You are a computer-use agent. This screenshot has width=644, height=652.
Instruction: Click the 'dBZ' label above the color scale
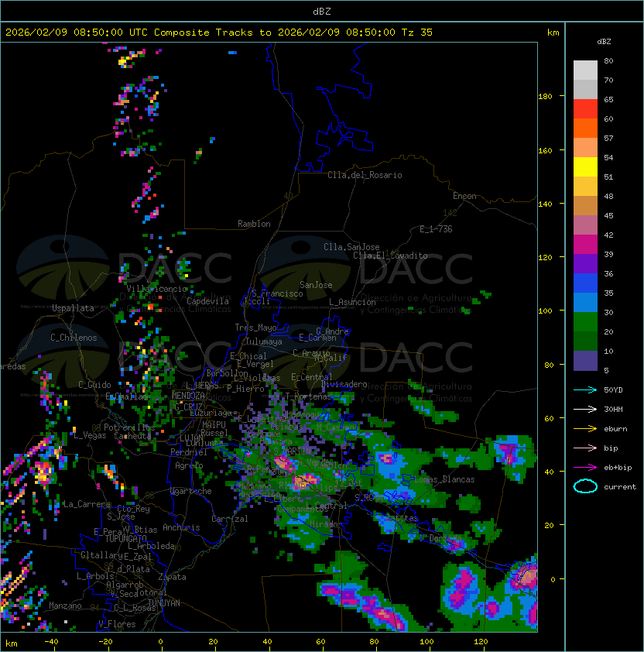(604, 42)
